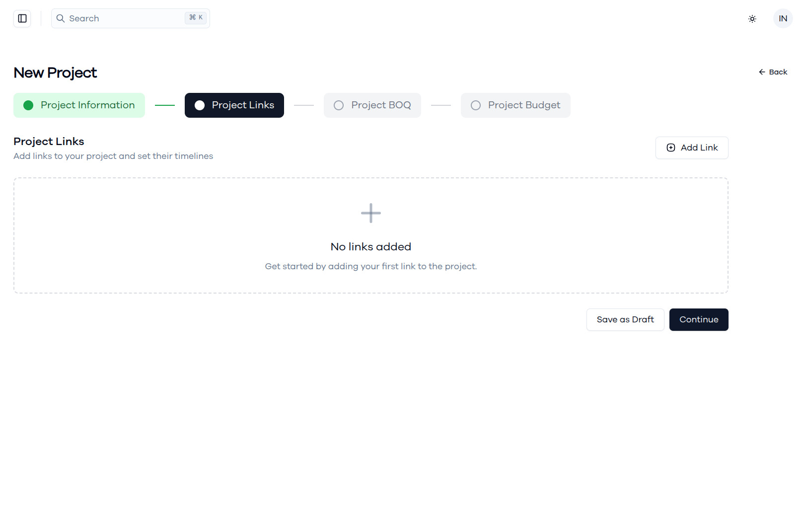Click the large plus icon in empty state

pos(371,213)
